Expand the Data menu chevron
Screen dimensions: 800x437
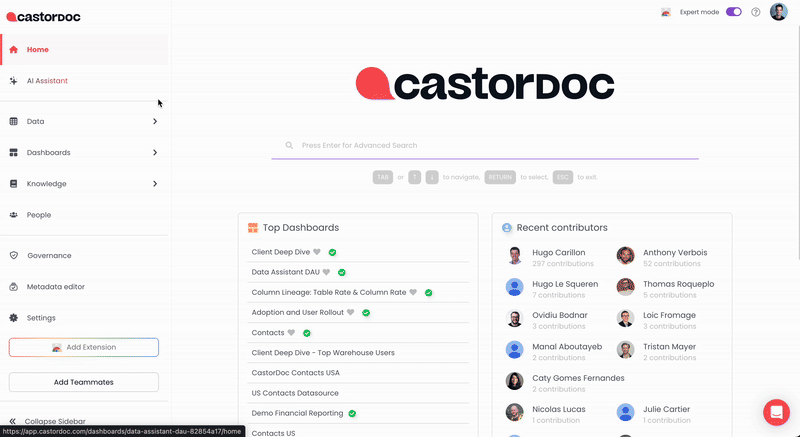tap(155, 121)
